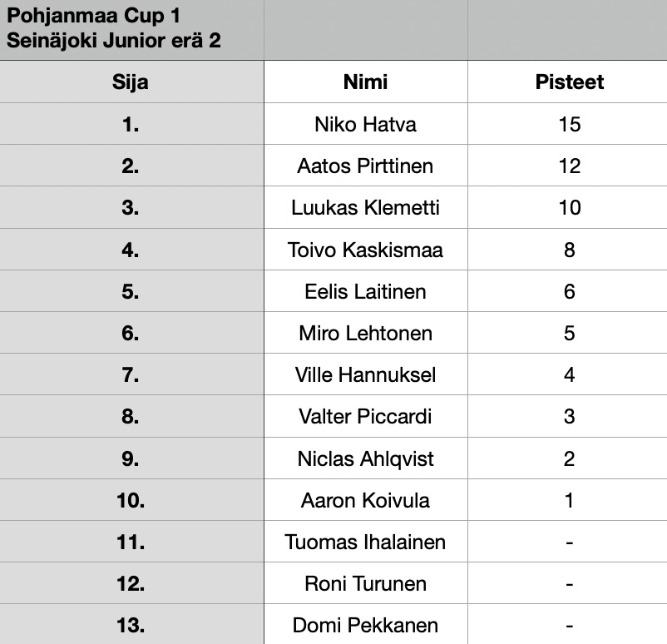The width and height of the screenshot is (667, 644).
Task: Select the Domi Pekkanen name cell
Action: tap(366, 624)
